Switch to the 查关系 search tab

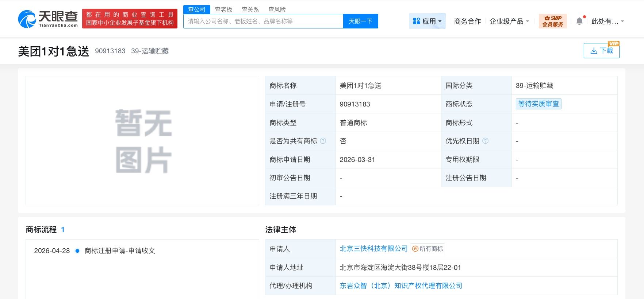pos(250,9)
